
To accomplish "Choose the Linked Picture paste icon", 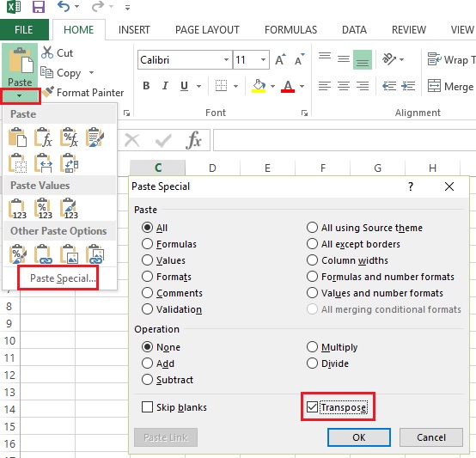I will pyautogui.click(x=95, y=253).
